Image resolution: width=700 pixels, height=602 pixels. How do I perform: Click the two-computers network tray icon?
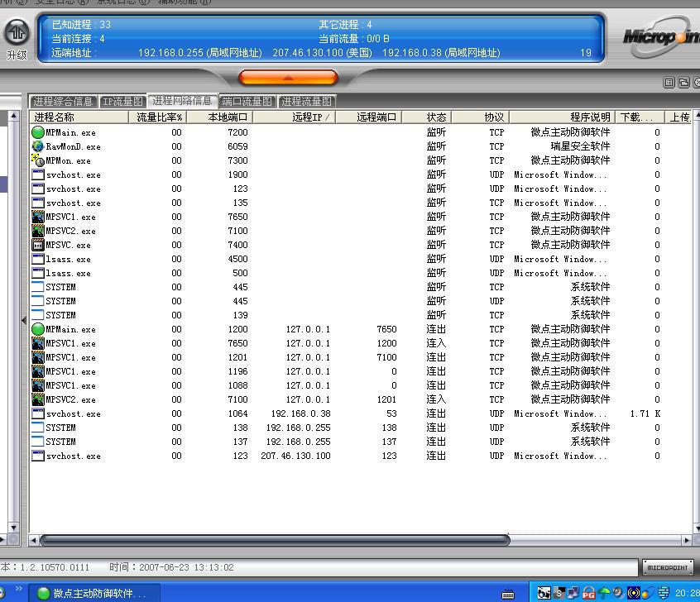[x=573, y=593]
